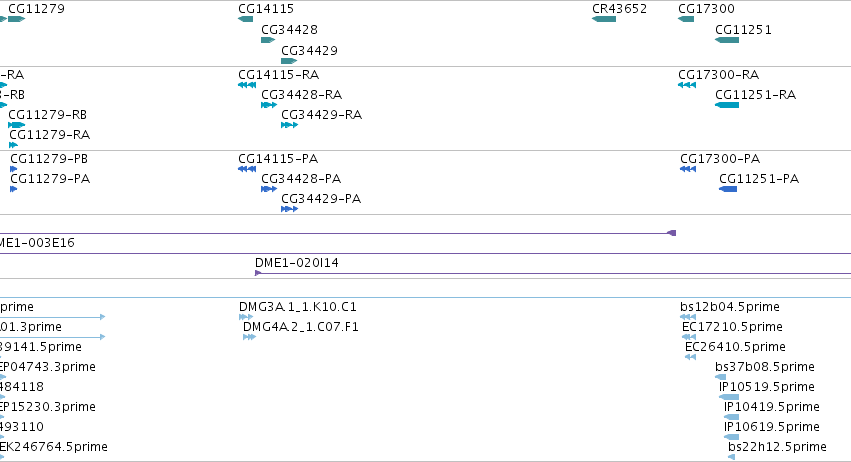This screenshot has width=851, height=462.
Task: Select the CG34429-PA protein arrow glyph
Action: click(290, 210)
